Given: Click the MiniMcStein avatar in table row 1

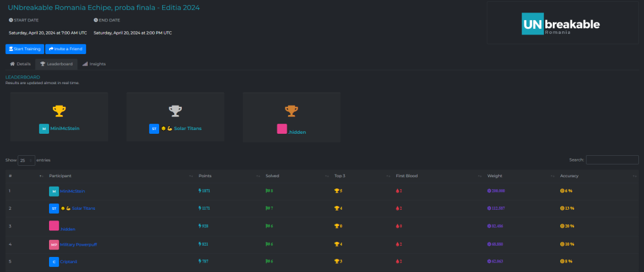Looking at the screenshot, I should [x=53, y=191].
